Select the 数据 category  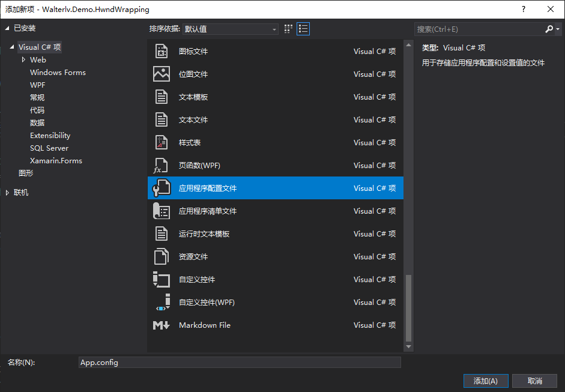pos(37,123)
